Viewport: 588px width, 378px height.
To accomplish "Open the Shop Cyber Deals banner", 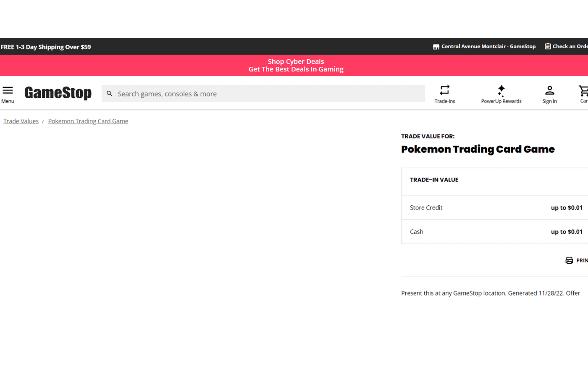I will pos(296,61).
